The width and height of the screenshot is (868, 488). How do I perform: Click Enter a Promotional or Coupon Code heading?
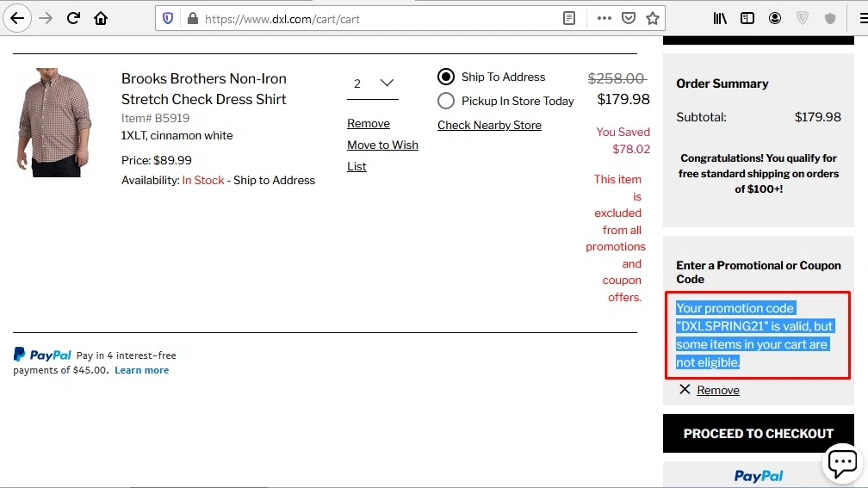(x=759, y=272)
